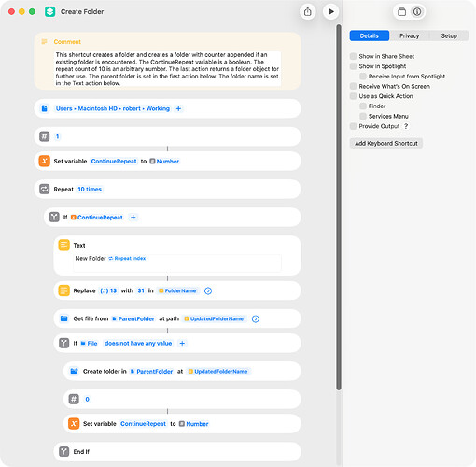Click UpdatedFolderName in Create folder action
476x467 pixels.
coord(218,372)
